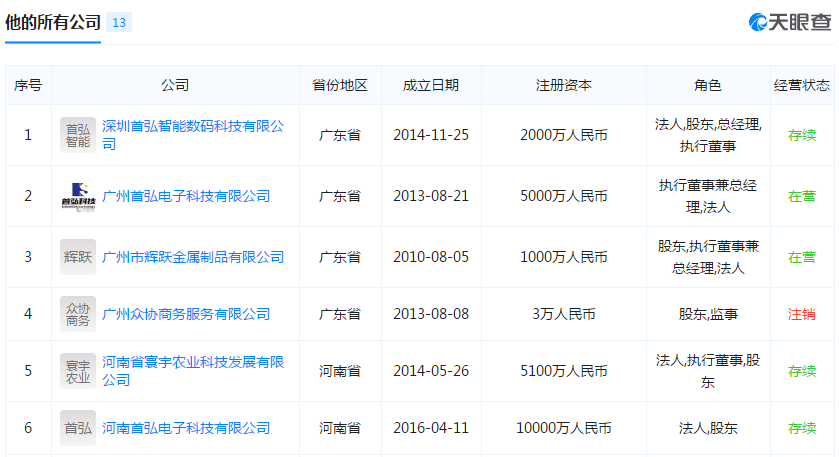Click the 成立日期 column header
Screen dimensions: 839x457
pos(431,85)
